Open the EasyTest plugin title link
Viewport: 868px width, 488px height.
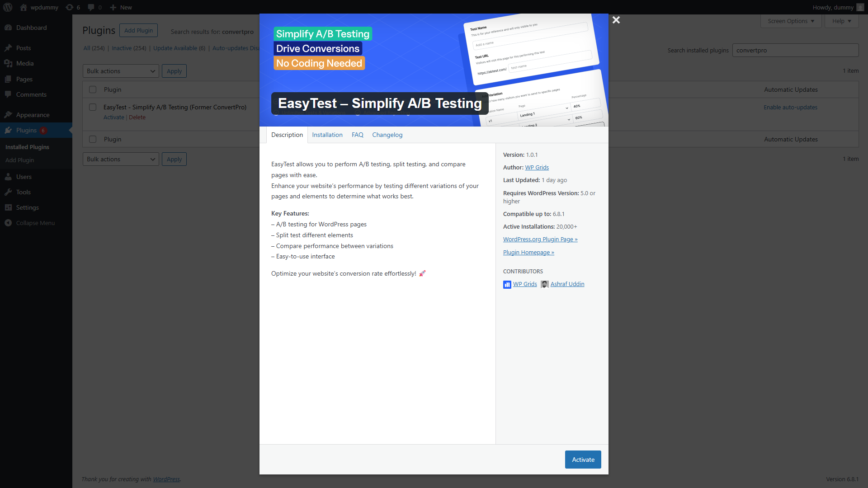pos(175,107)
